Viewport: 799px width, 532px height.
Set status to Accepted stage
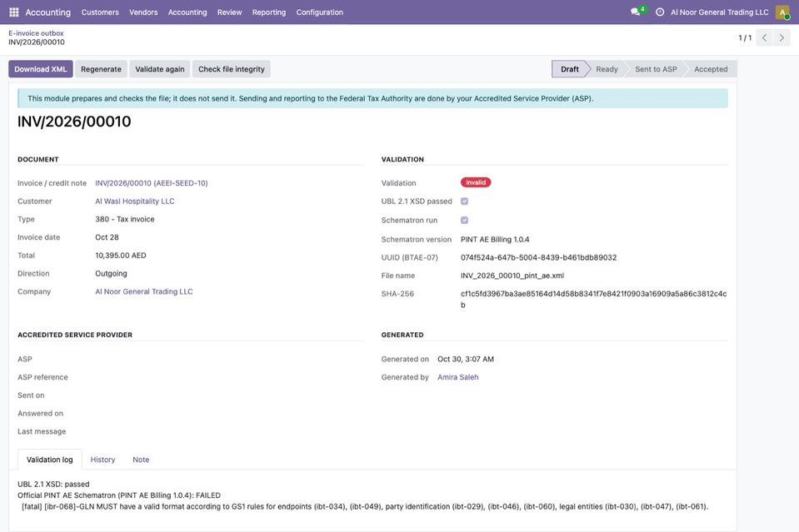click(x=711, y=69)
